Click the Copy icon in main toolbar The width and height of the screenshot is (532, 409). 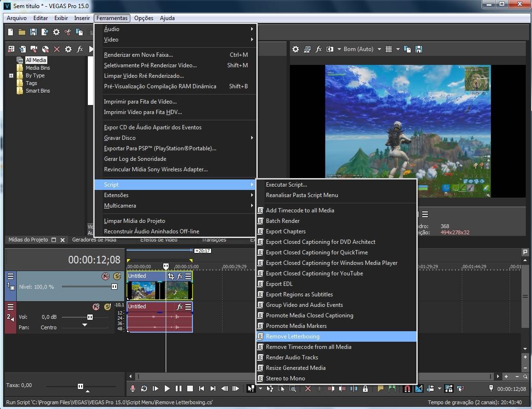pyautogui.click(x=79, y=32)
